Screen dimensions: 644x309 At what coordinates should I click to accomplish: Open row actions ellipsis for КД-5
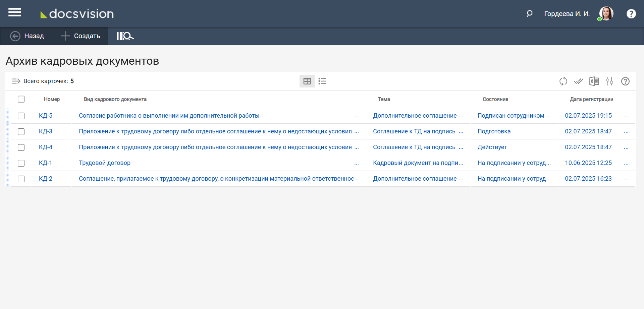pos(626,116)
